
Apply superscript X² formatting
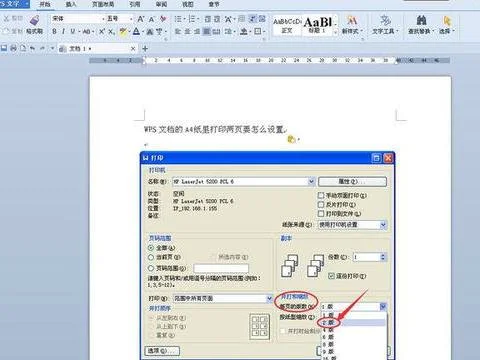click(x=102, y=32)
